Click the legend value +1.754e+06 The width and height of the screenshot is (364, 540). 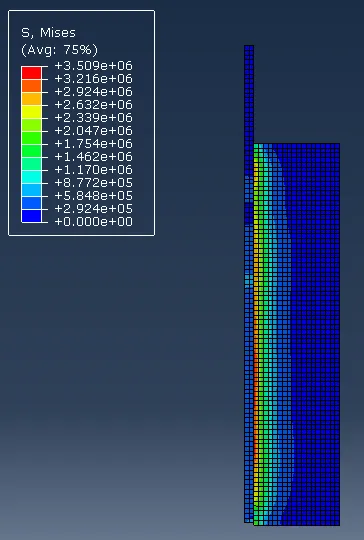coord(93,144)
